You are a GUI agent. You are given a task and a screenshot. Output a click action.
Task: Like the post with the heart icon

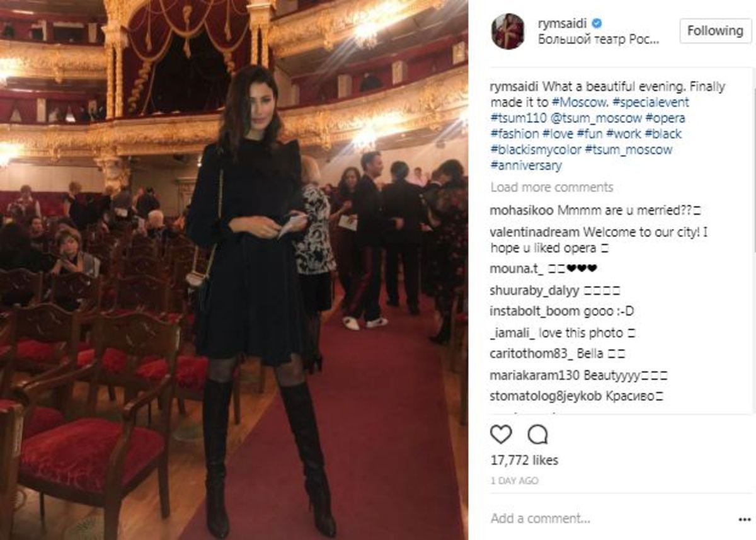click(501, 435)
